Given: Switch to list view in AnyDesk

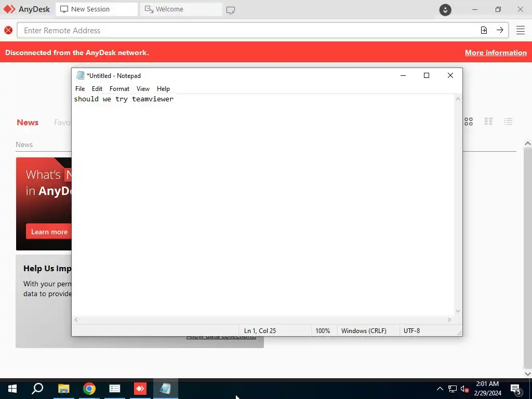Looking at the screenshot, I should click(x=508, y=122).
